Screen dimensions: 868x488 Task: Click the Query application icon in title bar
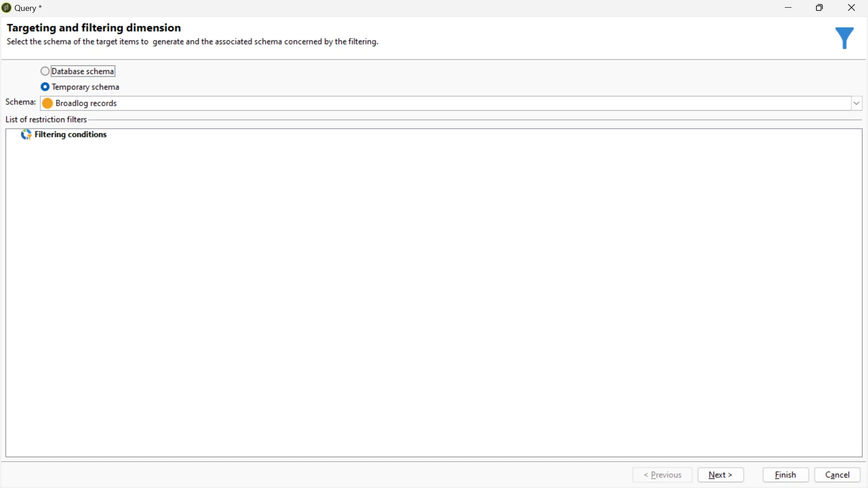point(6,8)
